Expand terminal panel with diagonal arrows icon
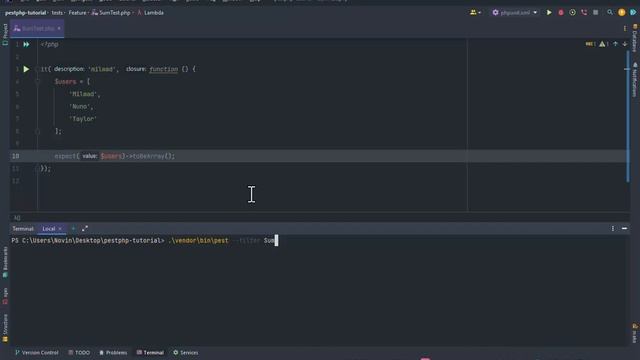This screenshot has width=640, height=360. [x=85, y=229]
